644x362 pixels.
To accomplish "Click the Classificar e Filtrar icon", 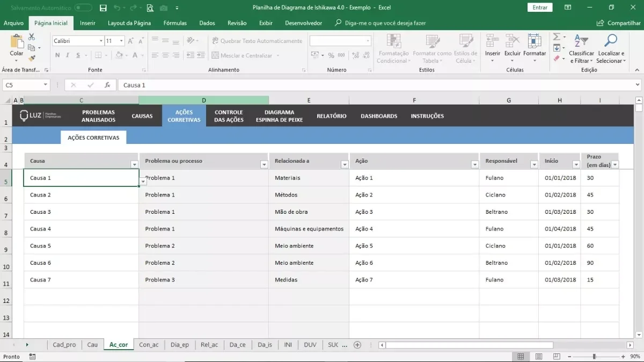I will [581, 41].
